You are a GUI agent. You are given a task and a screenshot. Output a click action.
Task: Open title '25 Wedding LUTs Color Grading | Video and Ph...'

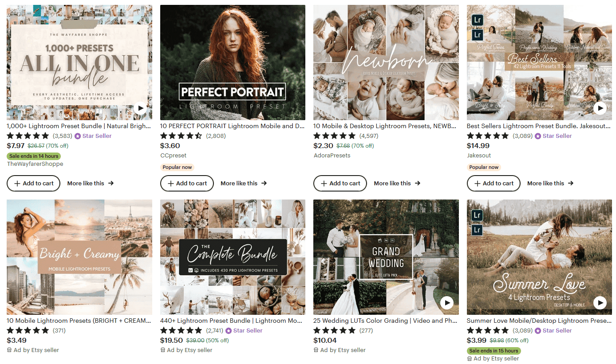coord(386,321)
